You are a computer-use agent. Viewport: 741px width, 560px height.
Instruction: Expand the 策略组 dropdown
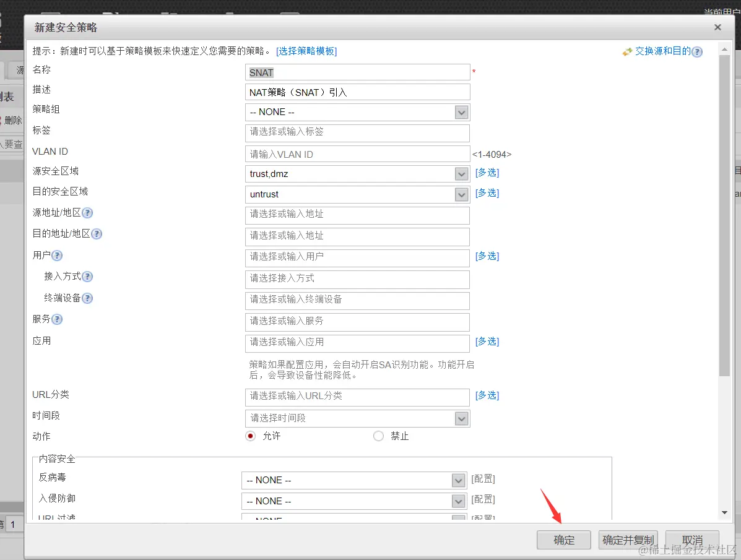(x=462, y=113)
